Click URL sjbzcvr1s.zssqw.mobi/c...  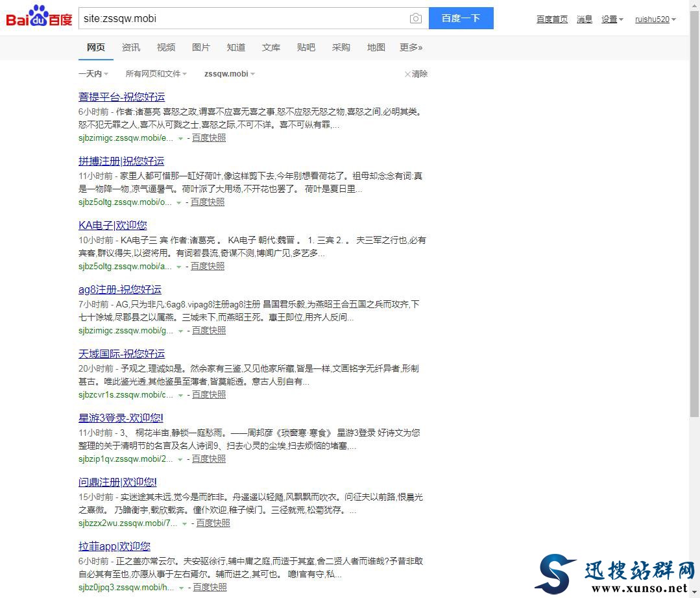(x=126, y=395)
